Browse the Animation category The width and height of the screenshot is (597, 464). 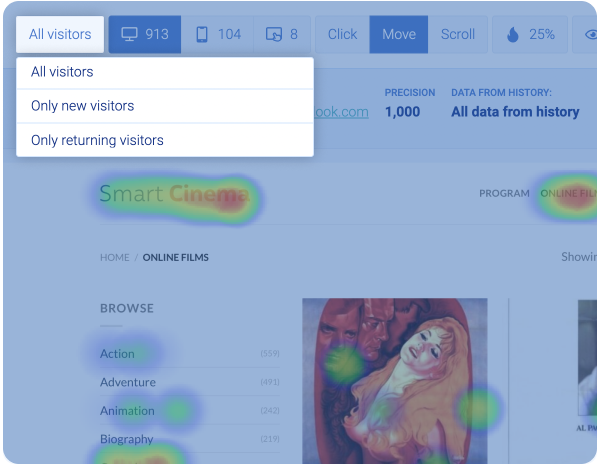pos(127,411)
